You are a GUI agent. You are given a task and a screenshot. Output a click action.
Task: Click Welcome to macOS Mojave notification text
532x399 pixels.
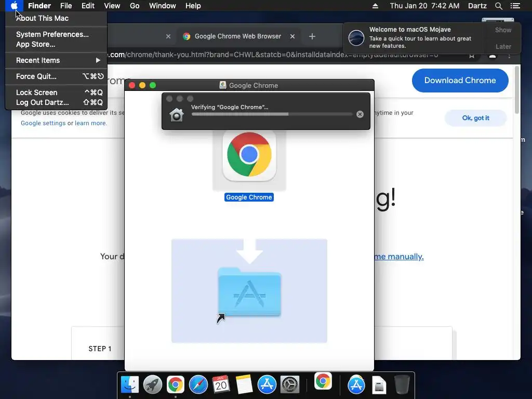(x=410, y=30)
